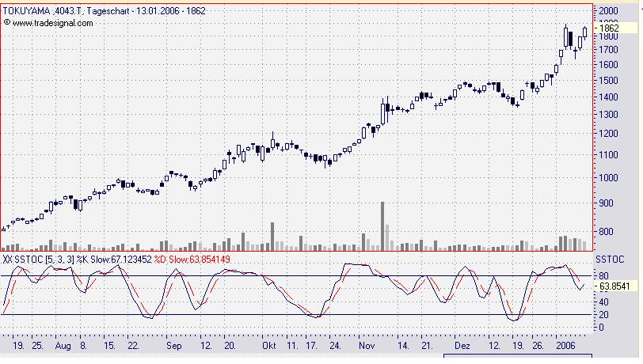
Task: Click the %K Slow:67.123452 legend
Action: [114, 260]
